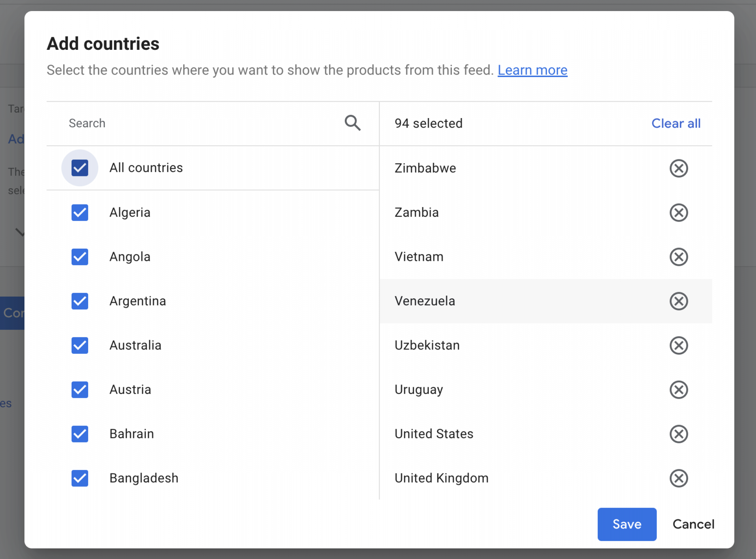This screenshot has height=559, width=756.
Task: Uncheck the All countries checkbox
Action: pos(80,168)
